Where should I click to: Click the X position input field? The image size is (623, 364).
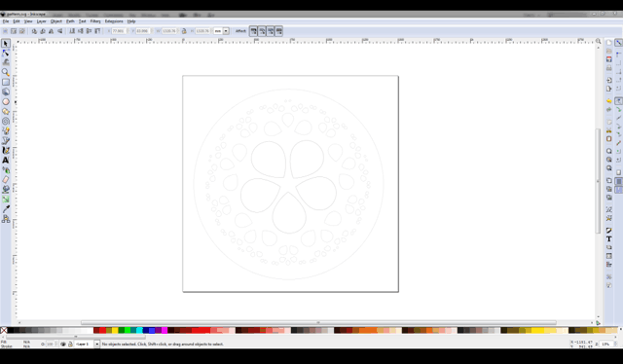pos(118,31)
